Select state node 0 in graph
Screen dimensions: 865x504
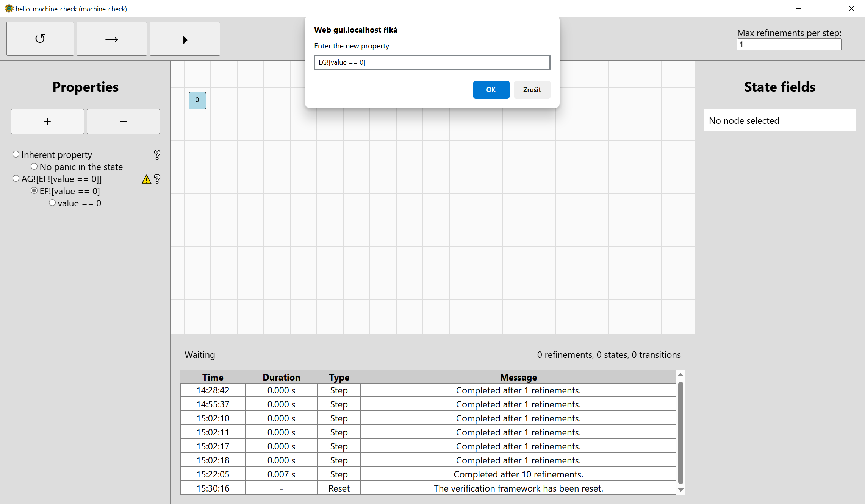pos(197,100)
